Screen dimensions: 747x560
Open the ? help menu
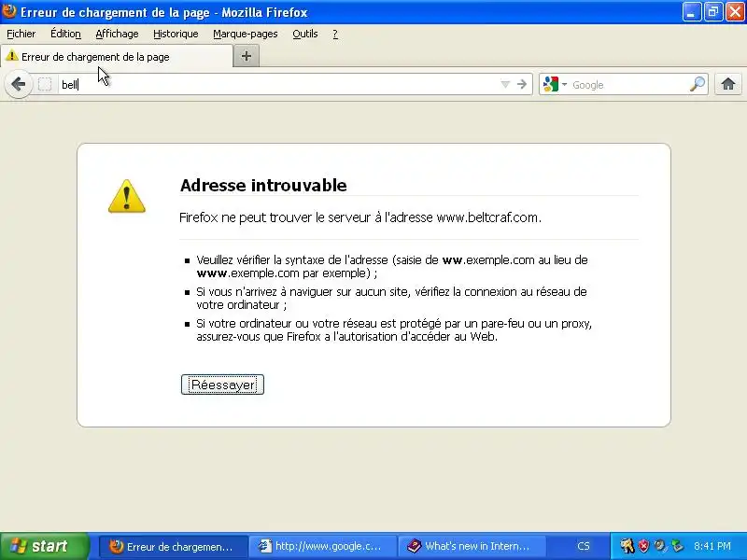(335, 34)
